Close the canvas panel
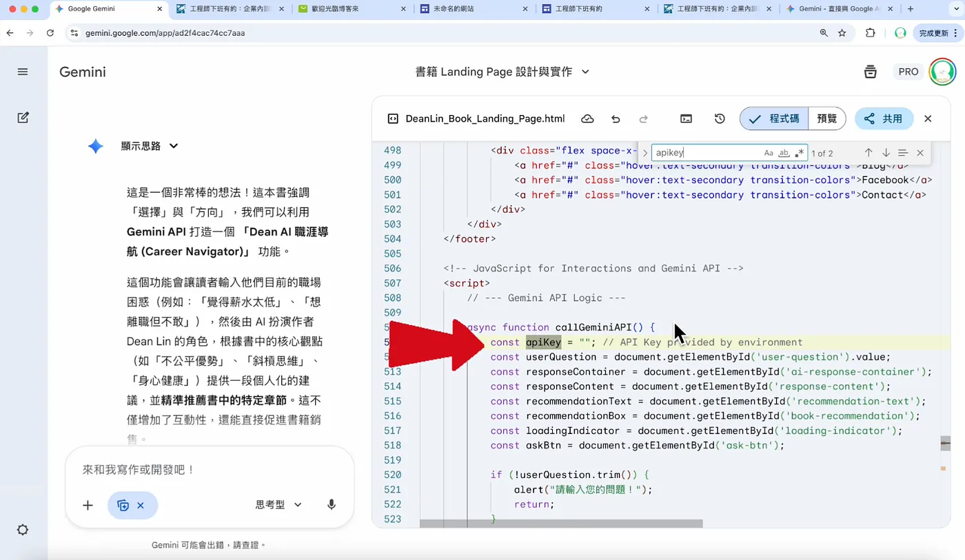Viewport: 965px width, 560px height. point(928,118)
